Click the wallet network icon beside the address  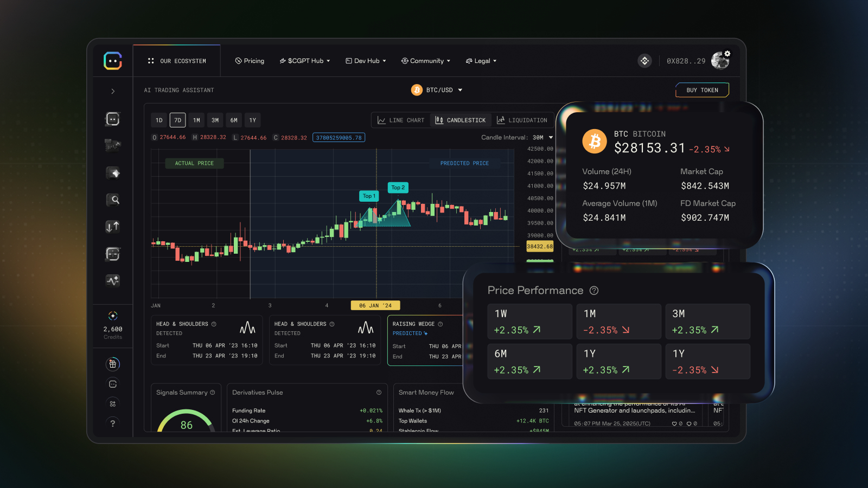click(x=644, y=61)
